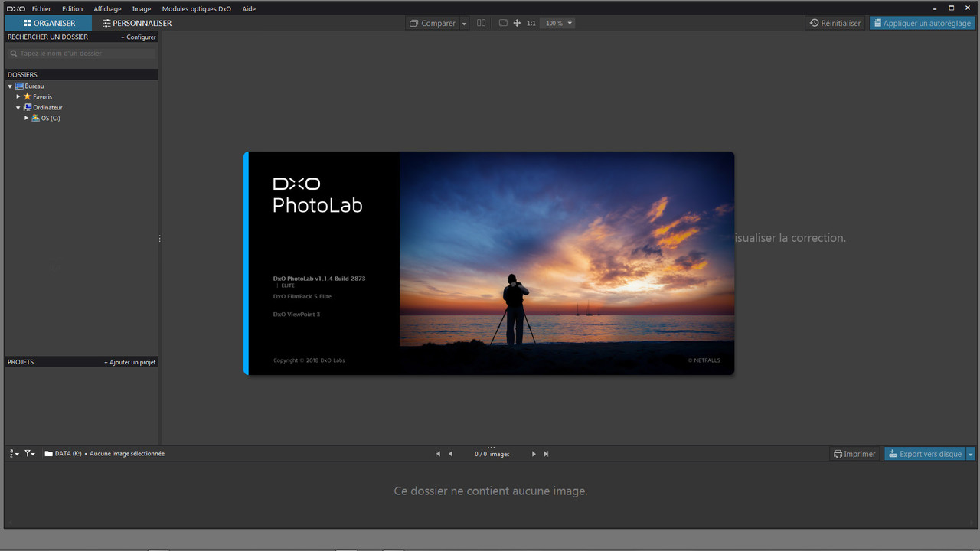Click the Imprimer button
Screen dimensions: 980x551
[x=854, y=454]
